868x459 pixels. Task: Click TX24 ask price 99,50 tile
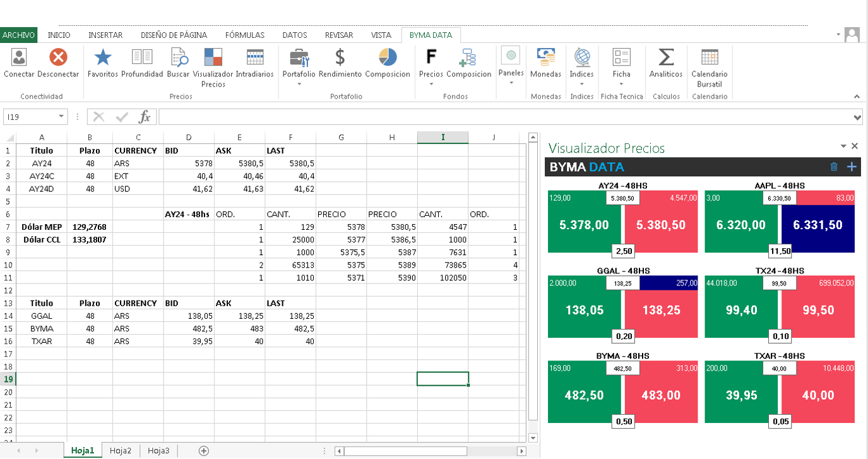coord(817,311)
